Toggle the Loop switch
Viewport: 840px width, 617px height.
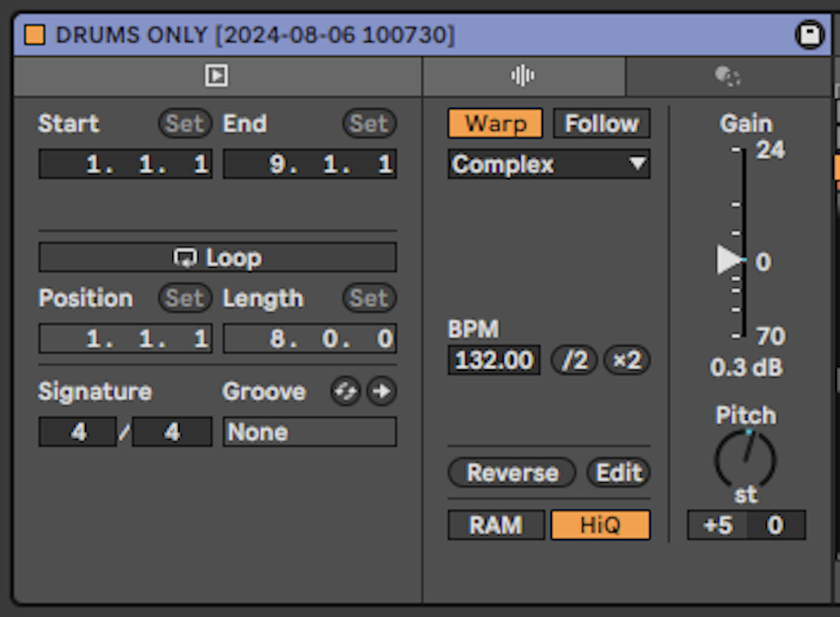(x=218, y=258)
